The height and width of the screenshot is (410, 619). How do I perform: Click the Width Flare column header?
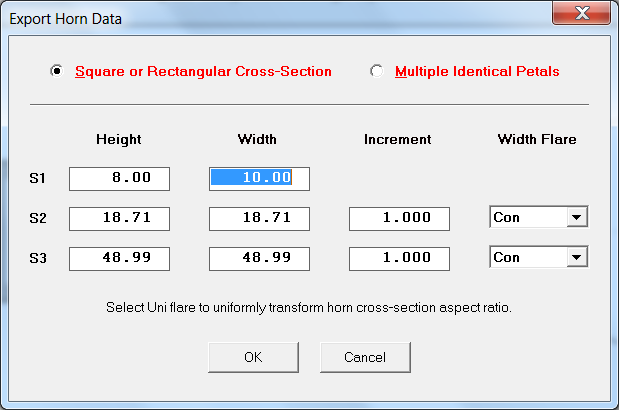tap(537, 139)
